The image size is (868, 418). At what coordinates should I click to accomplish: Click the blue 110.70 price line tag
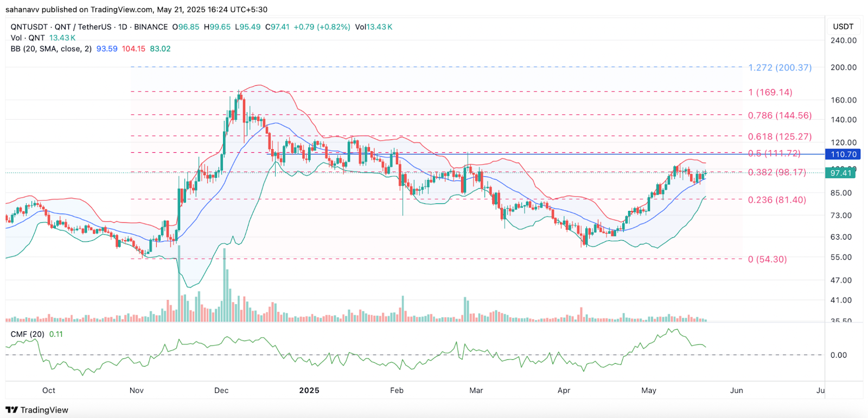pyautogui.click(x=843, y=155)
